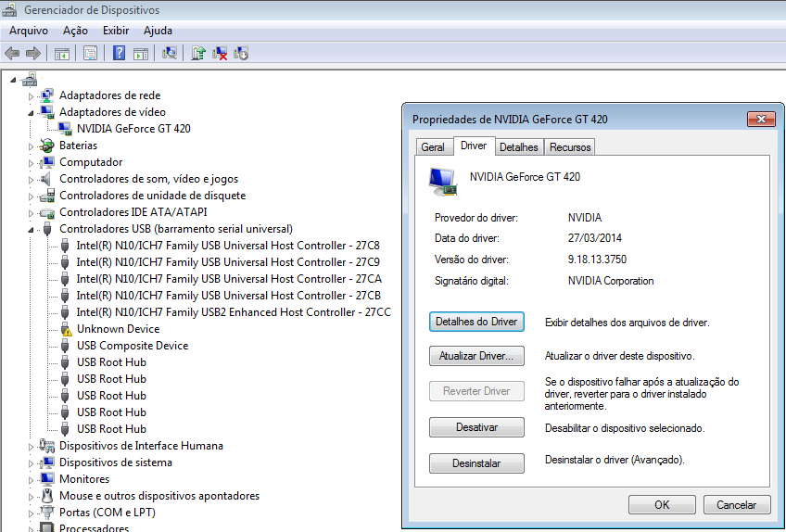786x532 pixels.
Task: Click the mouse devices category icon
Action: (x=47, y=496)
